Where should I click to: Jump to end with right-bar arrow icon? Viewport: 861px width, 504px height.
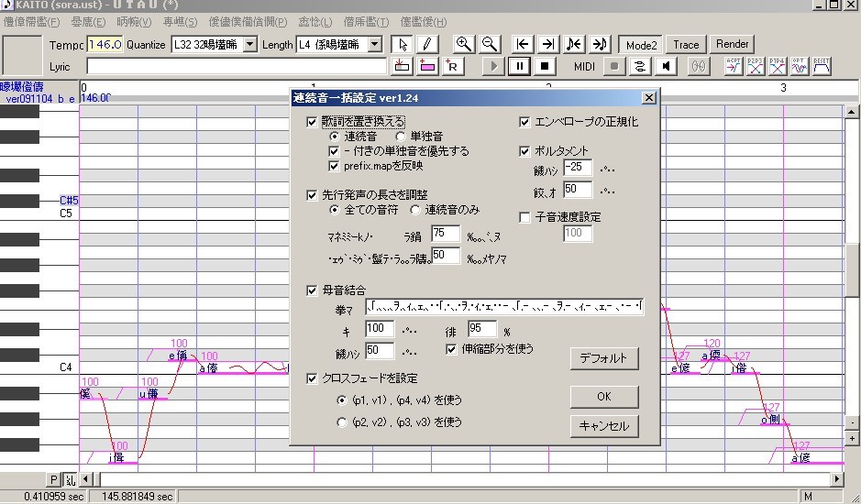(x=547, y=45)
